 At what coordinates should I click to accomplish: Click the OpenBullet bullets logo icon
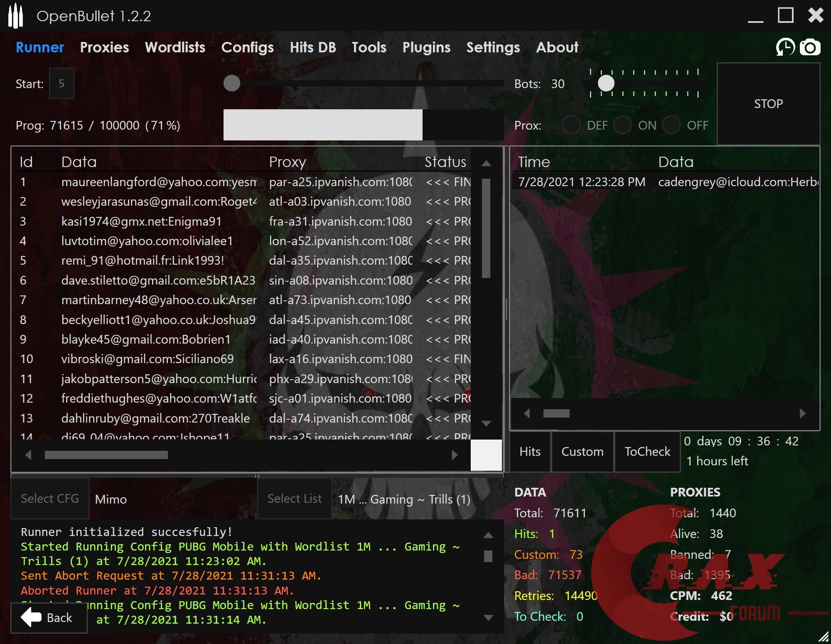[15, 16]
